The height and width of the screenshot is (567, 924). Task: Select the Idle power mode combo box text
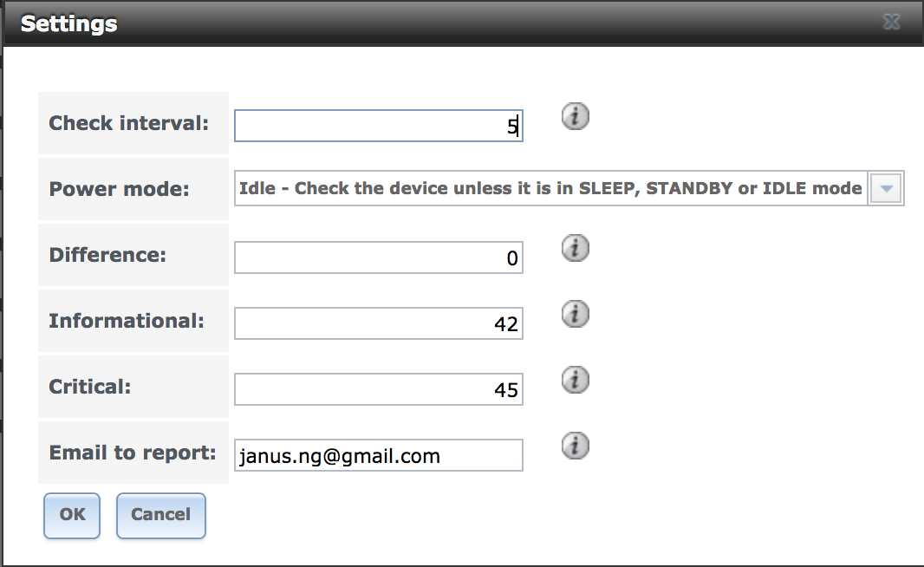pos(551,189)
